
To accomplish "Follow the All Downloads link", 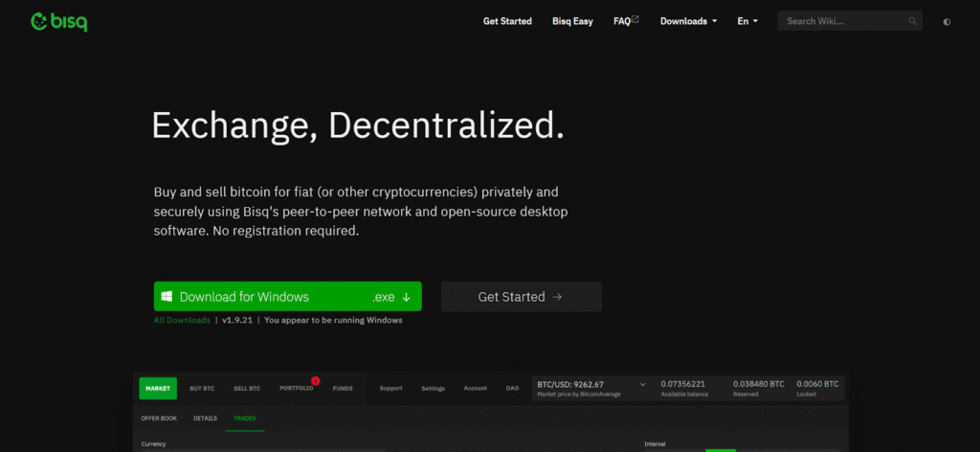I will pyautogui.click(x=182, y=321).
